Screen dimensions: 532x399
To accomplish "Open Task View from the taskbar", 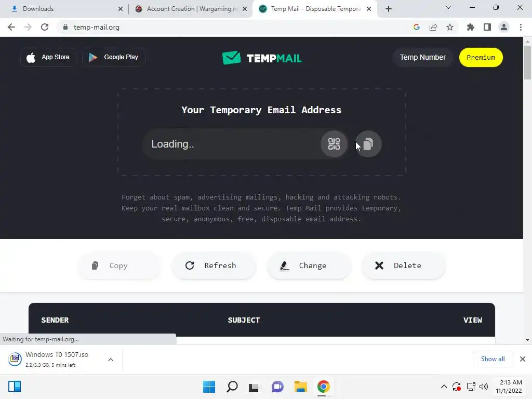I will click(255, 387).
